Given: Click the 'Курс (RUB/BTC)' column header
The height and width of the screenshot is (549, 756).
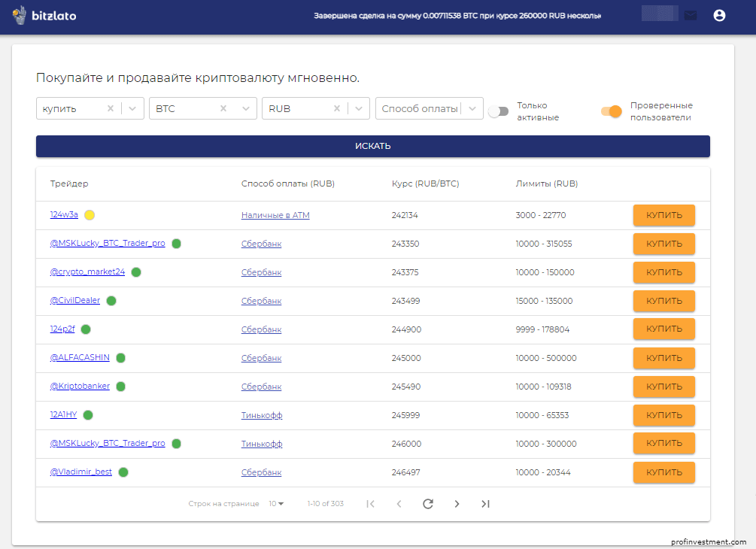Looking at the screenshot, I should (x=425, y=184).
